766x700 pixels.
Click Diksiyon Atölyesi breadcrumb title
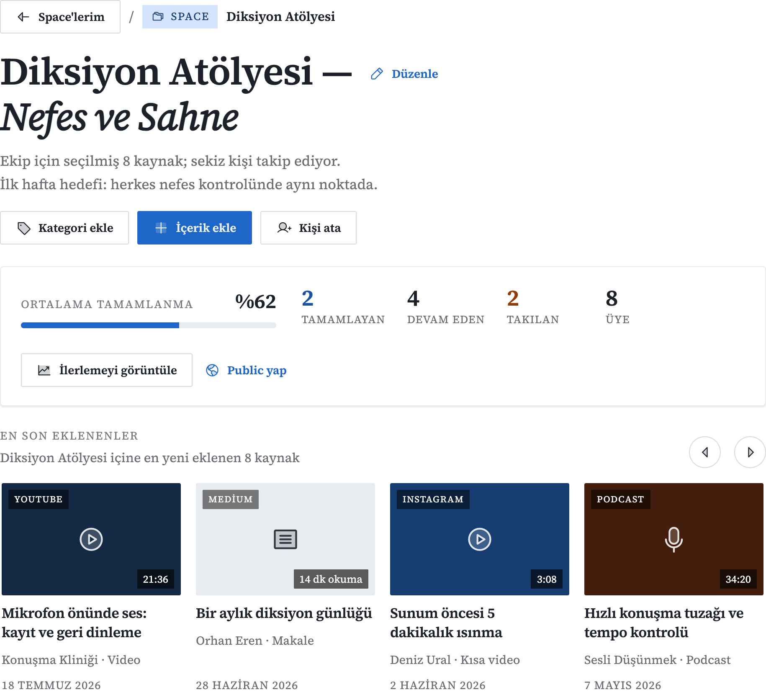[x=280, y=17]
